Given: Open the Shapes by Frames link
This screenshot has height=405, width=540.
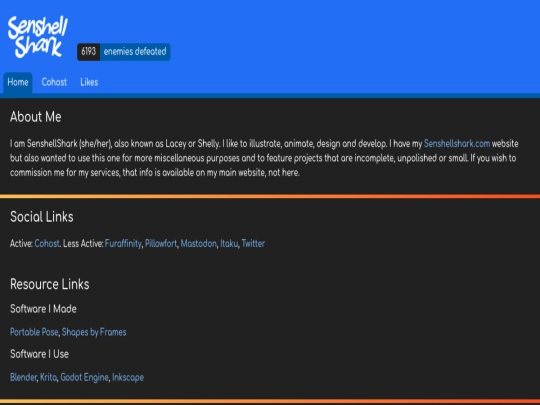Looking at the screenshot, I should tap(94, 332).
